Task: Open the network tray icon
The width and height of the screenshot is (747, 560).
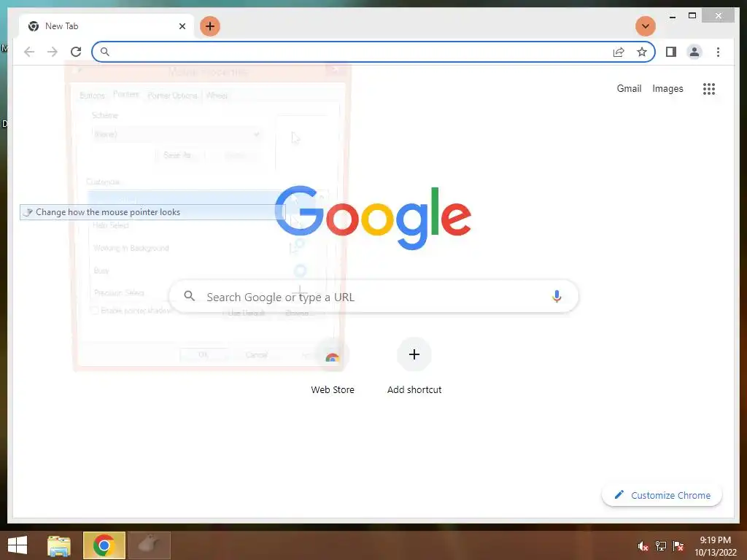Action: tap(661, 546)
